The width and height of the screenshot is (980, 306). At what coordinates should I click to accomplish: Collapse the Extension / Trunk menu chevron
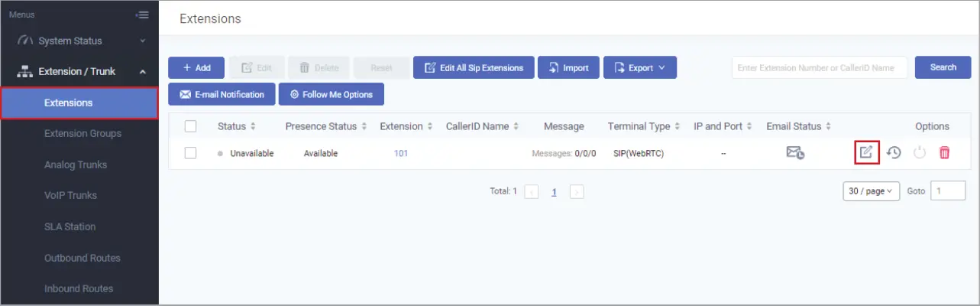click(x=143, y=72)
